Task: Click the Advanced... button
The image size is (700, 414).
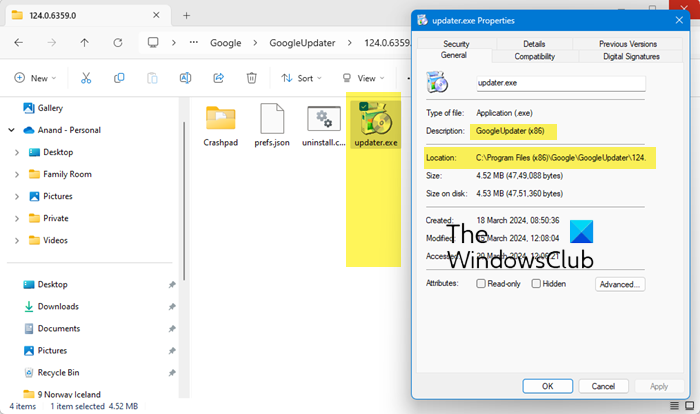Action: (620, 284)
